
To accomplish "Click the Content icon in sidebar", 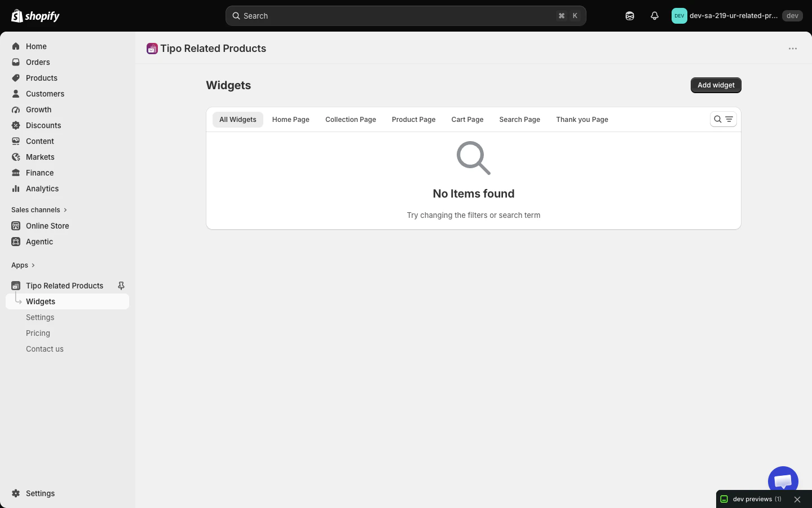I will tap(16, 141).
